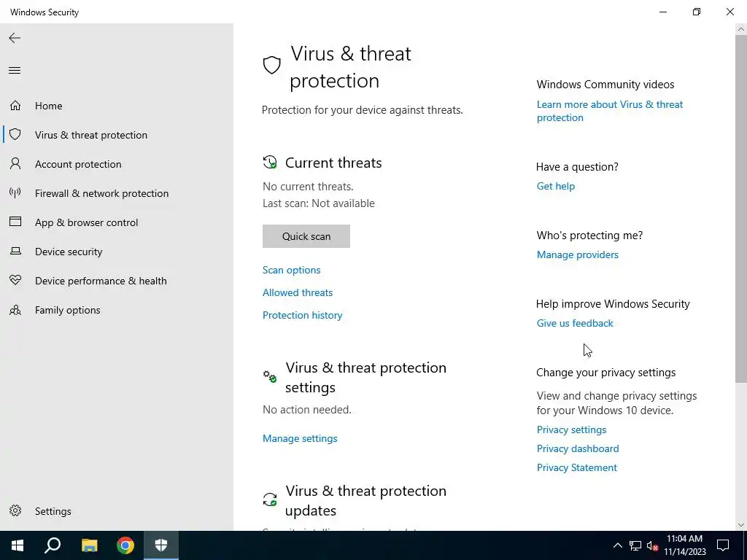The height and width of the screenshot is (560, 747).
Task: Start a Quick scan
Action: tap(306, 236)
